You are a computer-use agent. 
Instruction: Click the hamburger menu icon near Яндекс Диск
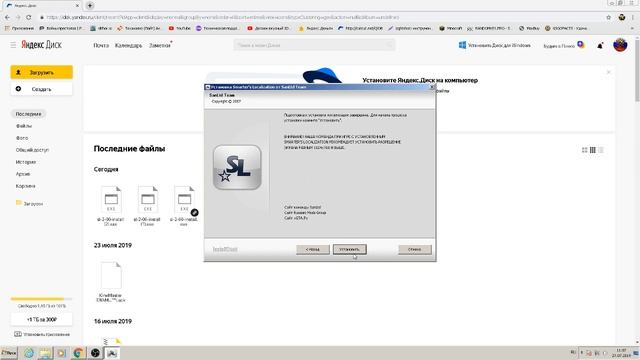13,45
